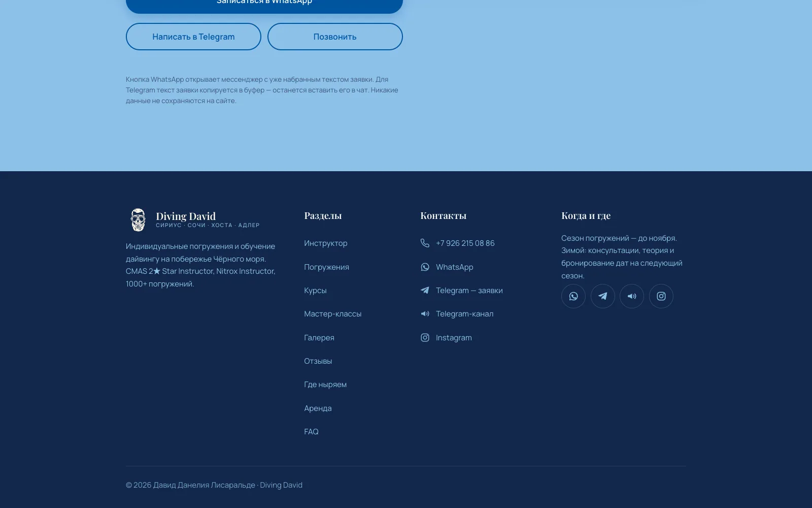Open Telegram channel via round megaphone icon
Image resolution: width=812 pixels, height=508 pixels.
[632, 296]
